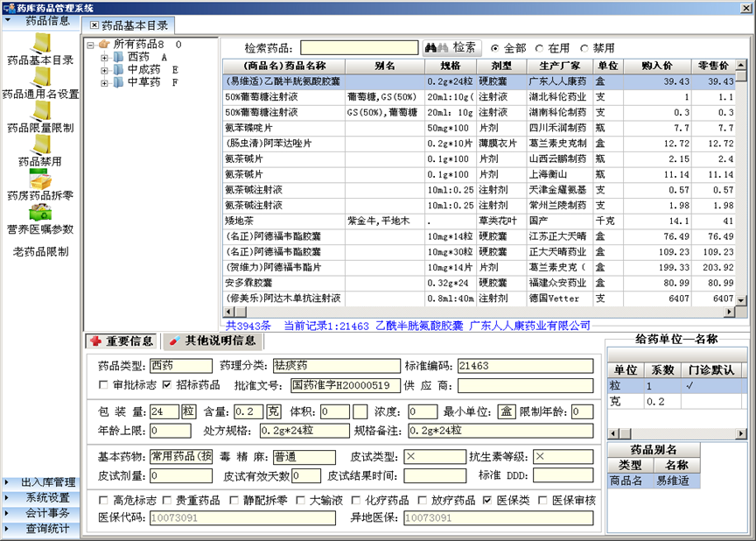Viewport: 756px width, 541px height.
Task: Collapse 药品信息 sidebar section
Action: (x=40, y=21)
